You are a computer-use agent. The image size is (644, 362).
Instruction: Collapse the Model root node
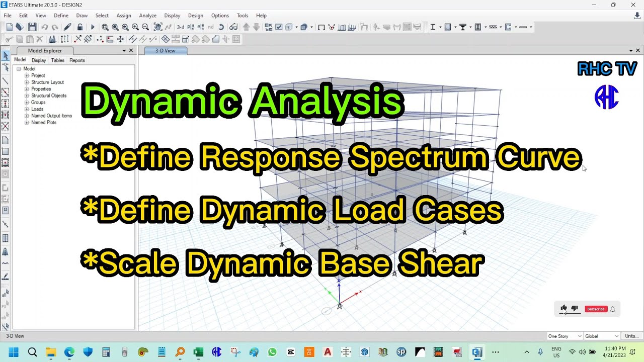[x=19, y=69]
